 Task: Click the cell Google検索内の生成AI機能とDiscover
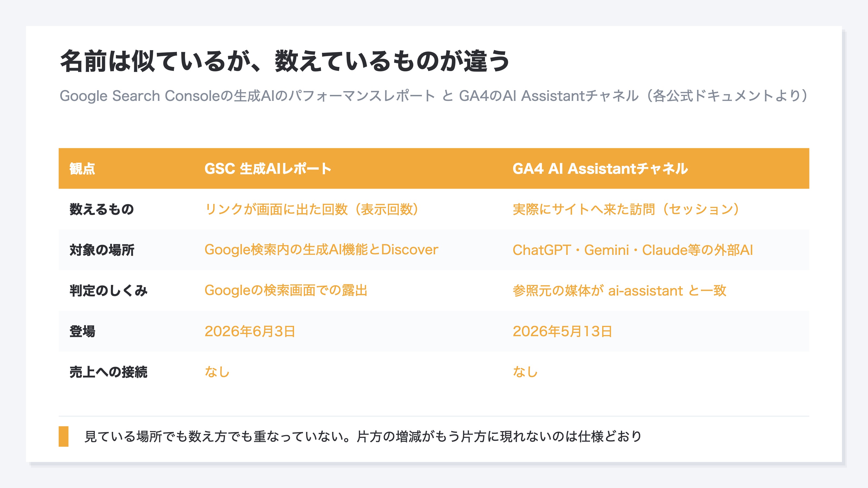[x=321, y=250]
